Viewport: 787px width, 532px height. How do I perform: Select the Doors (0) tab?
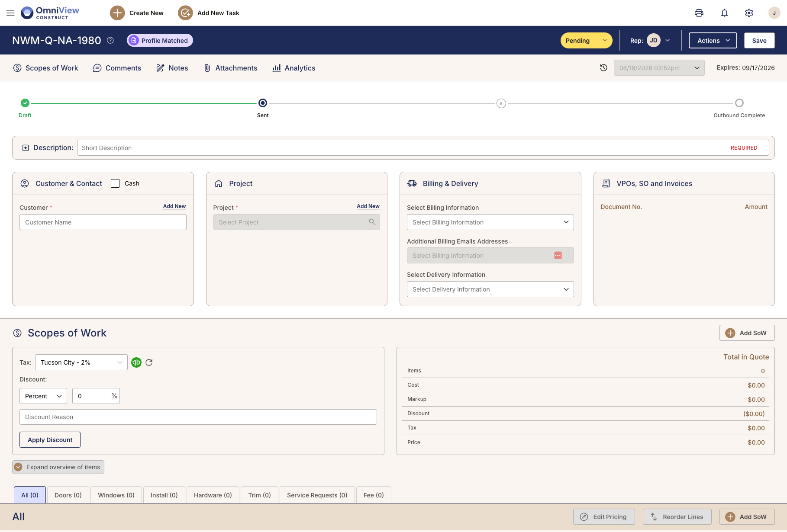(x=68, y=495)
